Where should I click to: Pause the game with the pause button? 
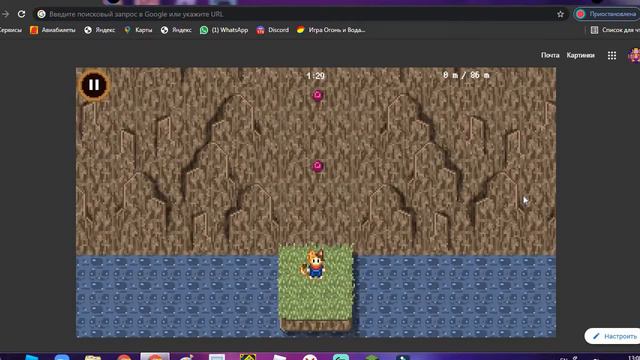(x=94, y=85)
